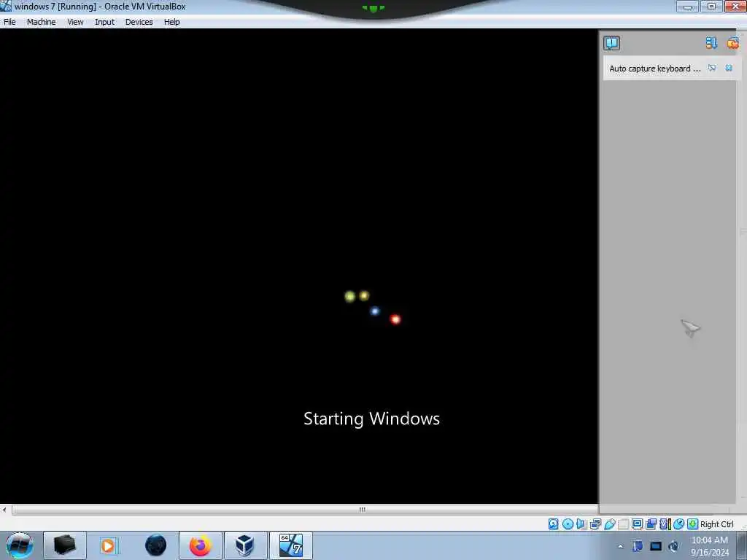Click the volume speaker tray icon
747x560 pixels.
point(673,546)
